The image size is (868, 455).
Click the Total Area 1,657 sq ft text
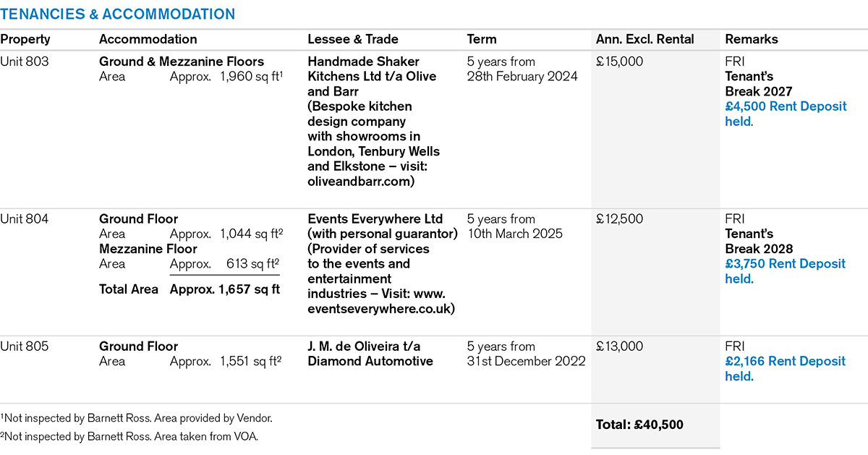[190, 289]
